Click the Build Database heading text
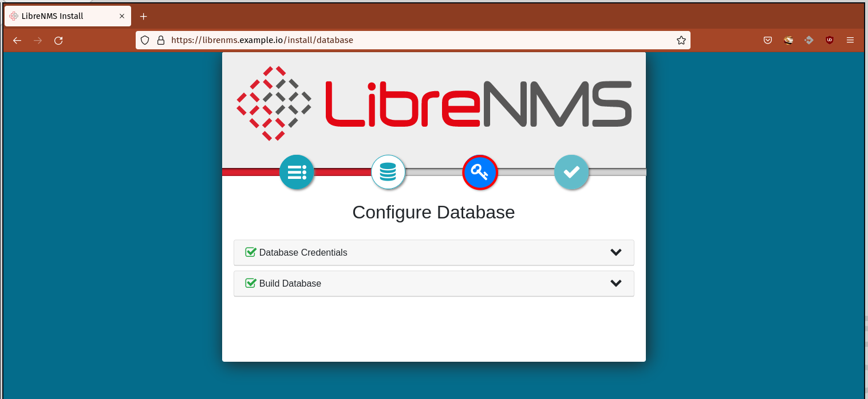The image size is (868, 399). click(290, 284)
